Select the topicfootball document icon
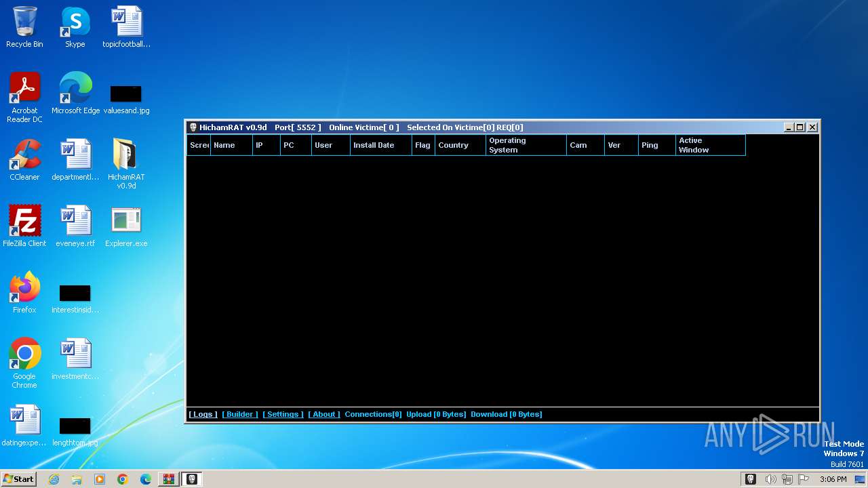 click(x=126, y=27)
